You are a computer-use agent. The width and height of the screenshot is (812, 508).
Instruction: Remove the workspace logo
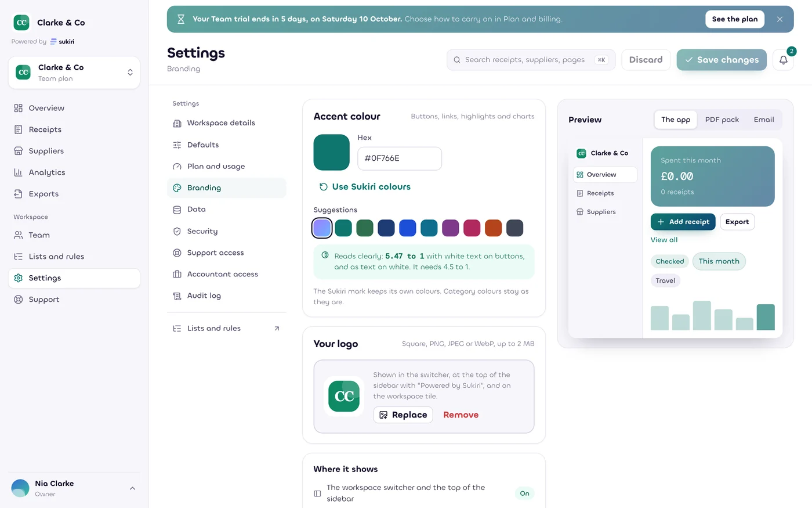[461, 415]
